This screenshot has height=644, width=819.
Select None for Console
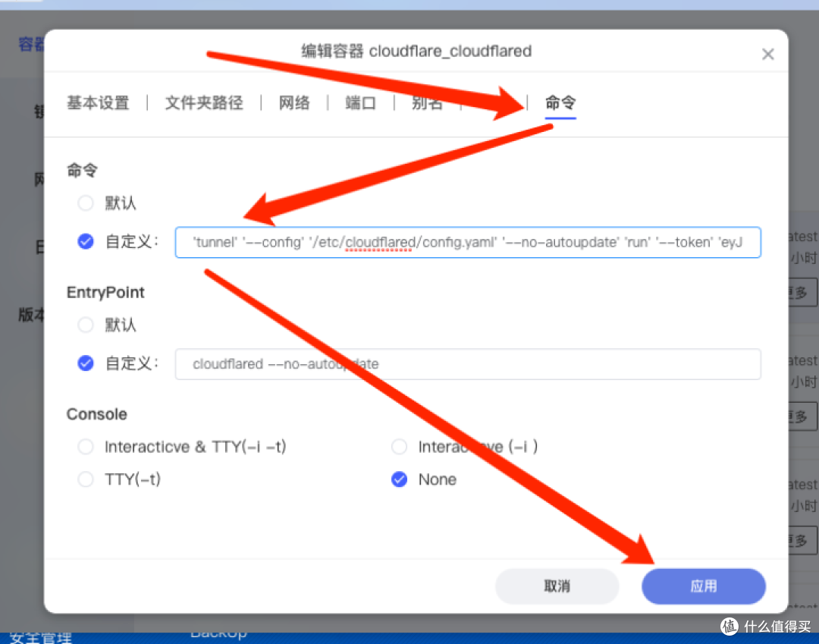(400, 479)
